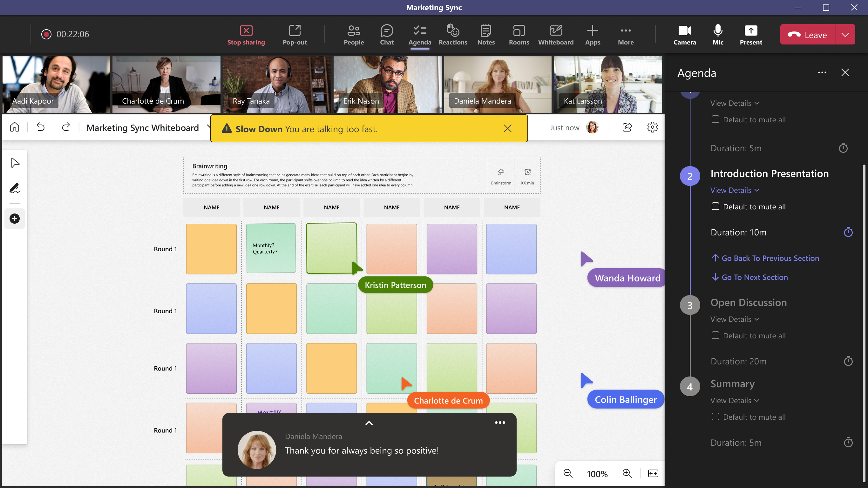
Task: Leave the meeting
Action: coord(808,34)
